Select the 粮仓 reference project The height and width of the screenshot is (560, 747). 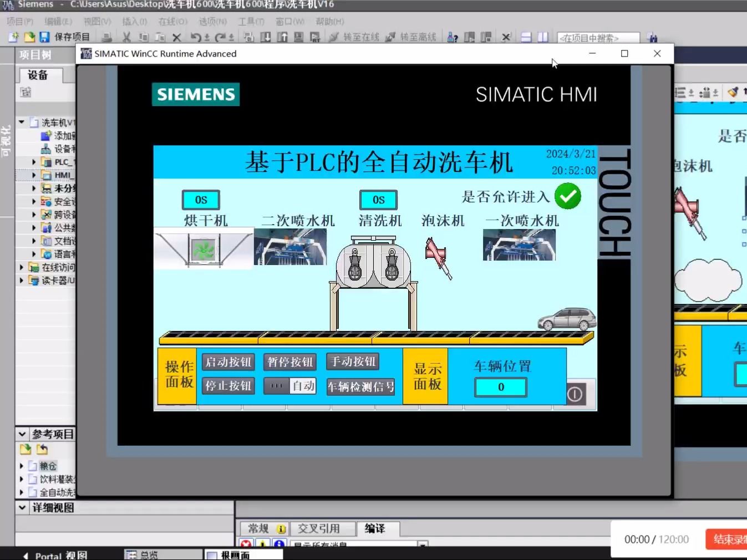(x=48, y=466)
